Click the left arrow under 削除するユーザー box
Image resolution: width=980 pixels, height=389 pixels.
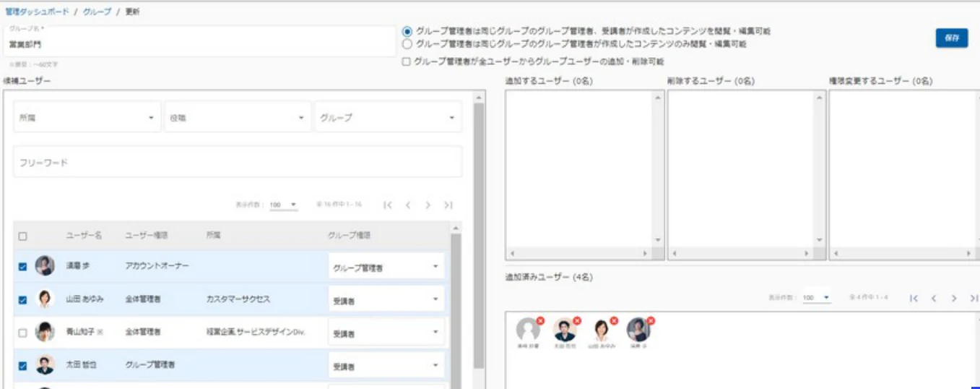674,255
